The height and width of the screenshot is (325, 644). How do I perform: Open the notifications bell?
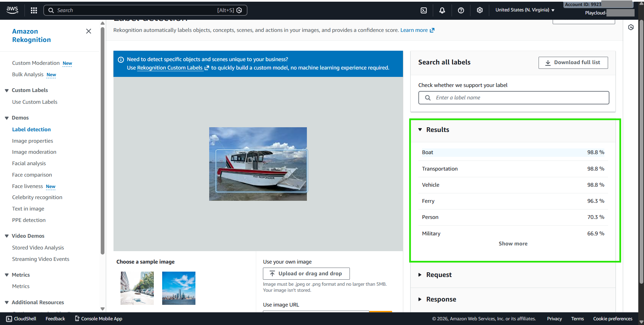(x=442, y=10)
